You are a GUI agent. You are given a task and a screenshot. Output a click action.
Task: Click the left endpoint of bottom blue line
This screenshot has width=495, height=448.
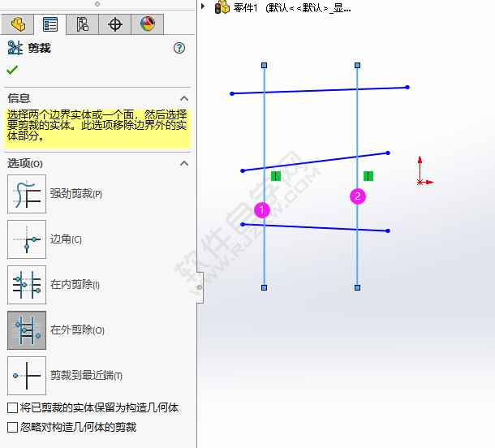[243, 225]
